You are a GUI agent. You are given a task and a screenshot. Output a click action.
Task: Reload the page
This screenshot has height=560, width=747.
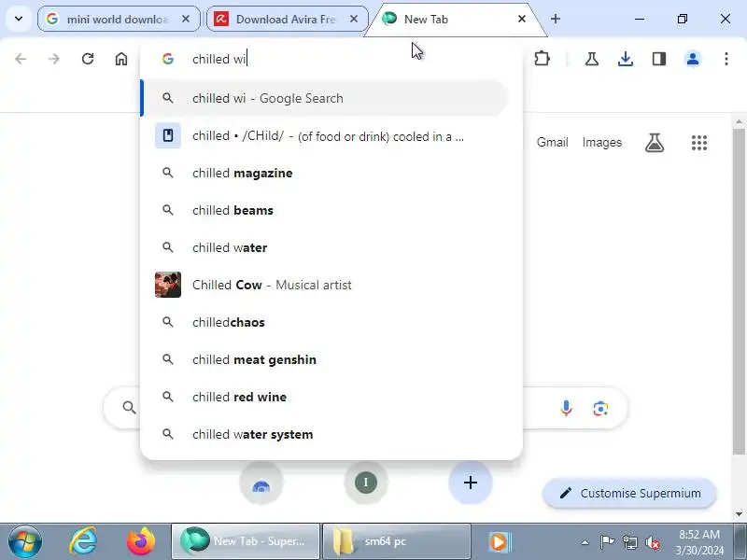[88, 59]
